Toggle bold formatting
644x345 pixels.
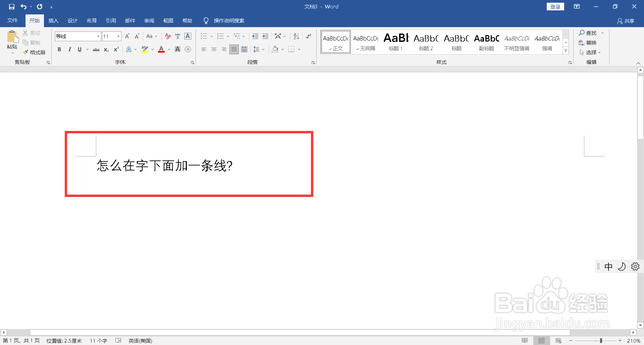[x=59, y=49]
